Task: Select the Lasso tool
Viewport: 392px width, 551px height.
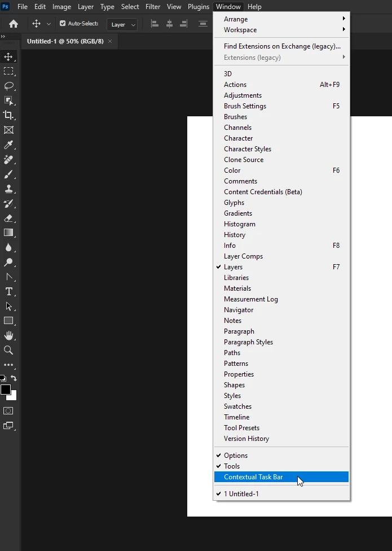Action: click(x=8, y=86)
